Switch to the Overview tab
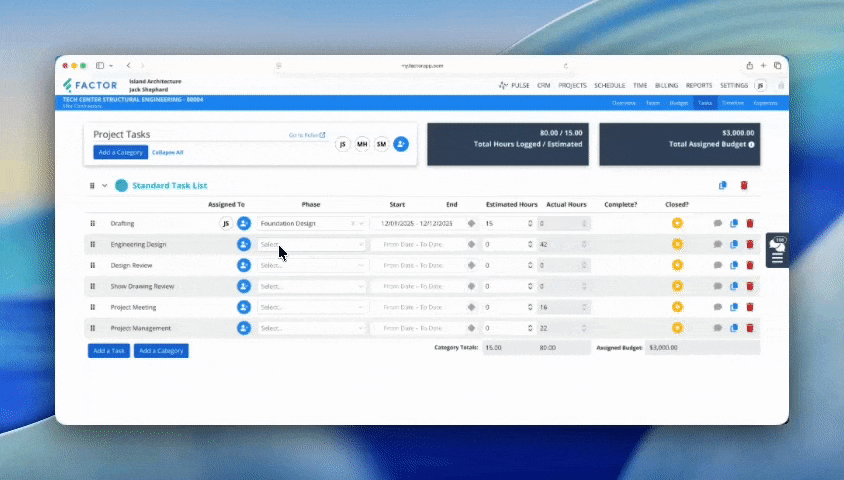 [623, 103]
